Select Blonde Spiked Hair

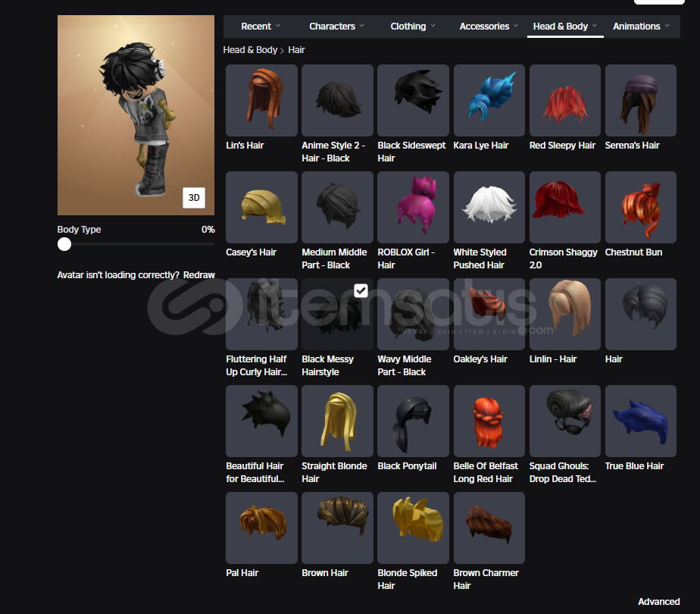[414, 528]
